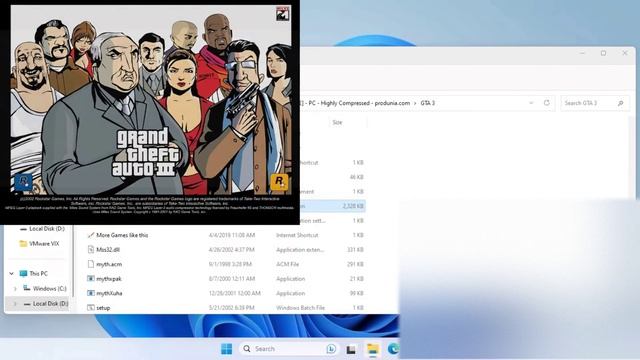Click the Windows Start button on taskbar
640x360 pixels.
(226, 349)
